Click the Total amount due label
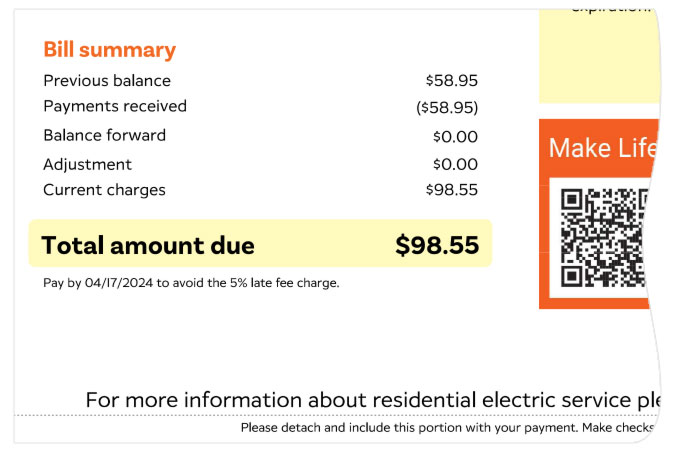Image resolution: width=675 pixels, height=450 pixels. tap(148, 245)
